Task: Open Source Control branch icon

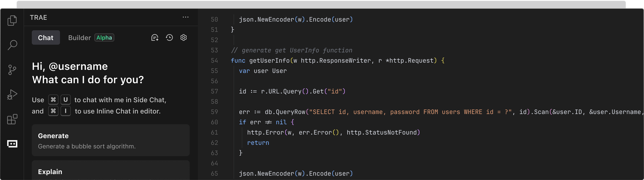Action: click(12, 70)
